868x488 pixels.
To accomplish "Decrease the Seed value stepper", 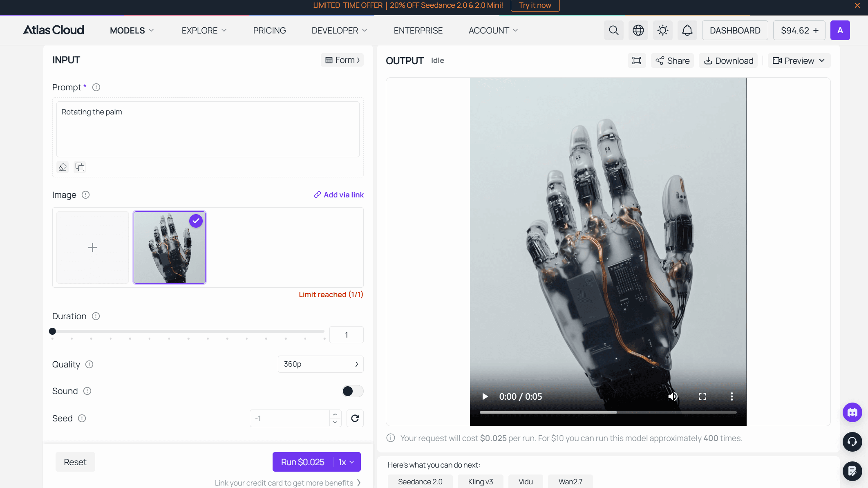I will tap(335, 422).
